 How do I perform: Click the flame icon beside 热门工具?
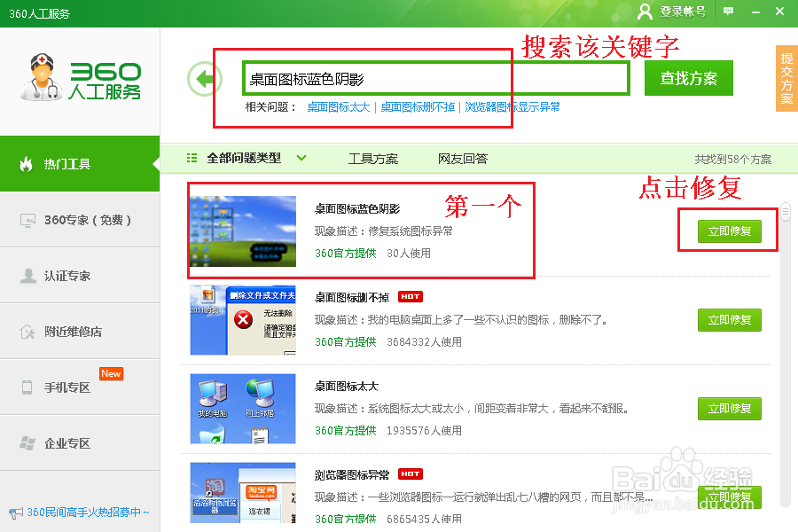27,164
